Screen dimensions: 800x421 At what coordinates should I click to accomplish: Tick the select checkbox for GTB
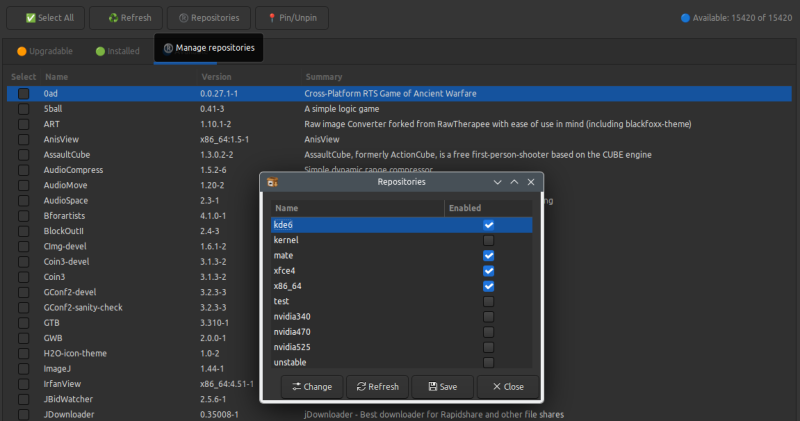[23, 323]
